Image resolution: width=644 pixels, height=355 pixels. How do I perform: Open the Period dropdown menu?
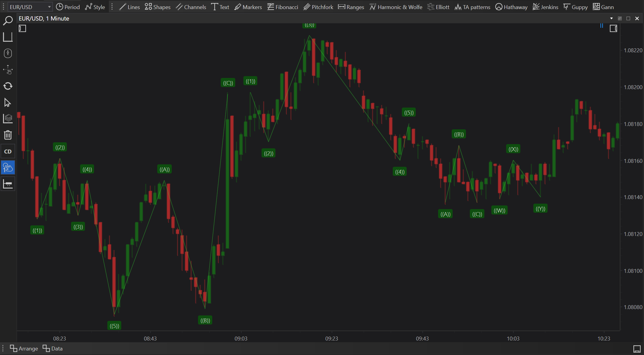click(x=68, y=7)
